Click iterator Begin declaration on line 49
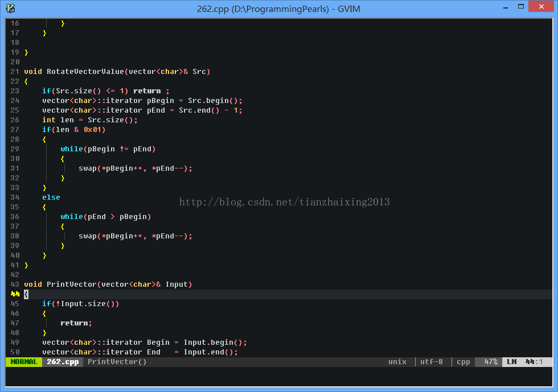Screen dimensions: 558x392 [145, 342]
